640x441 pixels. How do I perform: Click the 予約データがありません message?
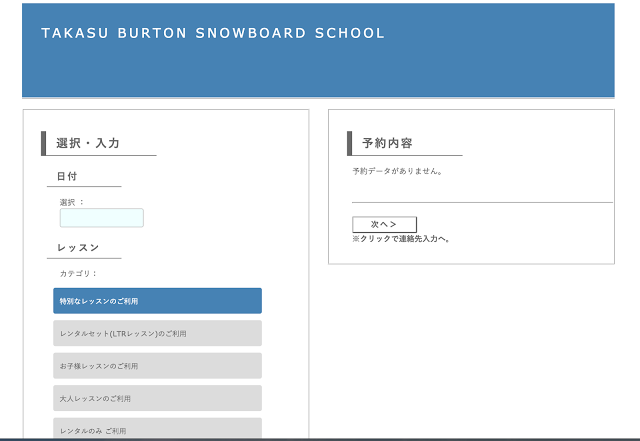point(397,171)
